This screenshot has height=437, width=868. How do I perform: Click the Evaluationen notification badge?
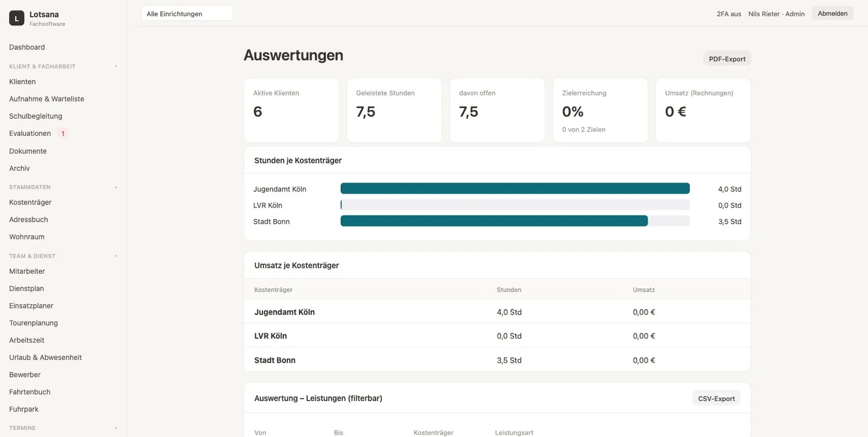point(63,133)
